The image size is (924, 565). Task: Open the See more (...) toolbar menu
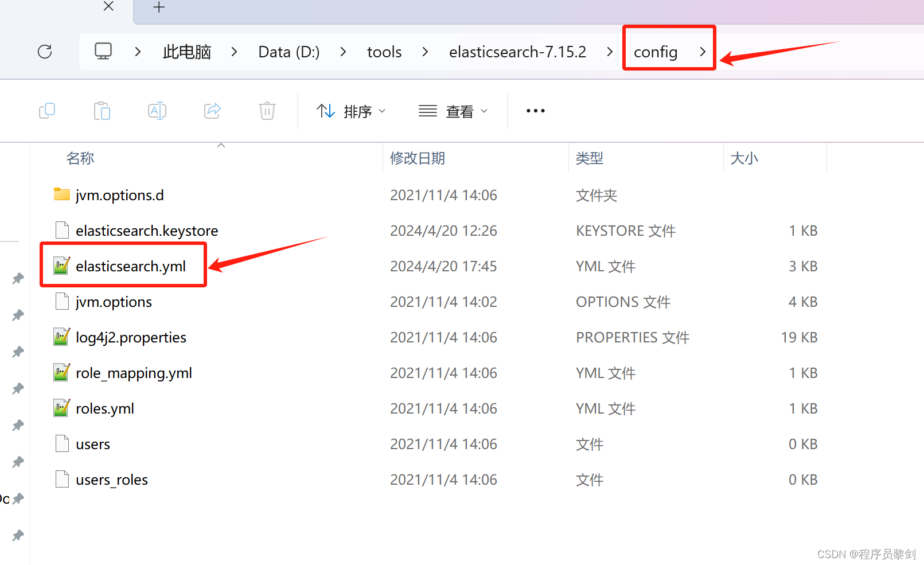tap(535, 111)
